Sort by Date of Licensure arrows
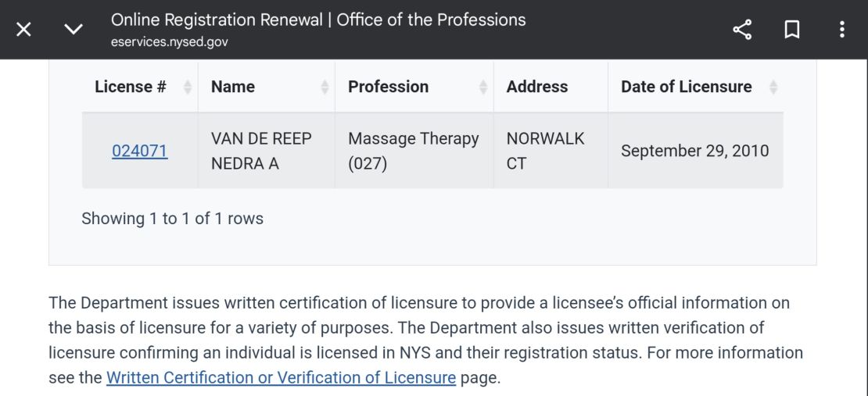This screenshot has width=868, height=396. click(773, 87)
